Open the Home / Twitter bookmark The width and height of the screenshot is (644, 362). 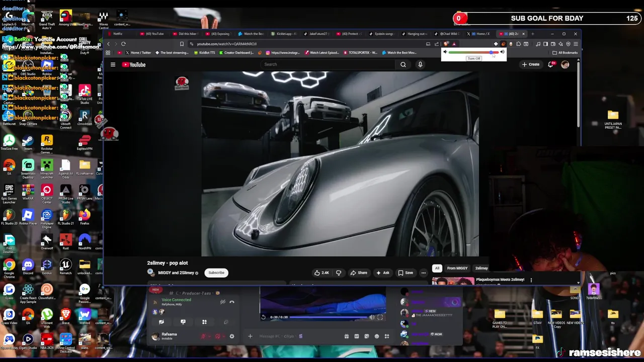138,53
